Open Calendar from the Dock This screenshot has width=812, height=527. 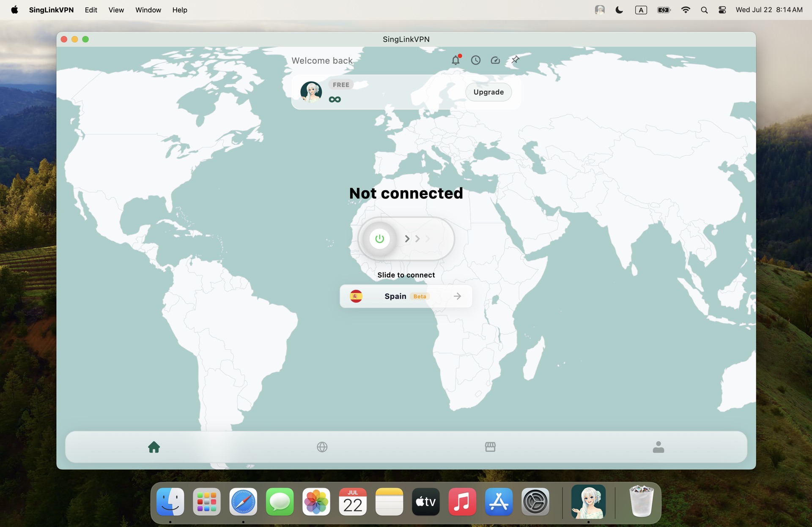[x=353, y=502]
